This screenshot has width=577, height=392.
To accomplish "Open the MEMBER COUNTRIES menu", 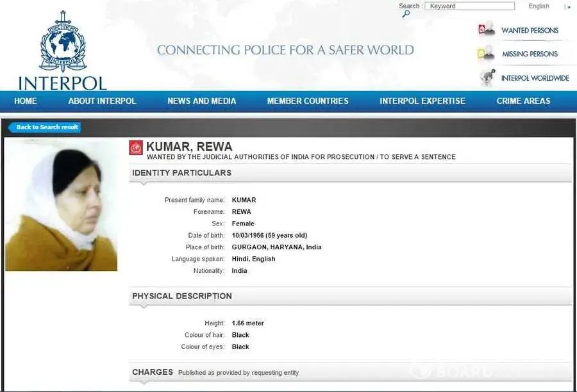I will coord(308,101).
